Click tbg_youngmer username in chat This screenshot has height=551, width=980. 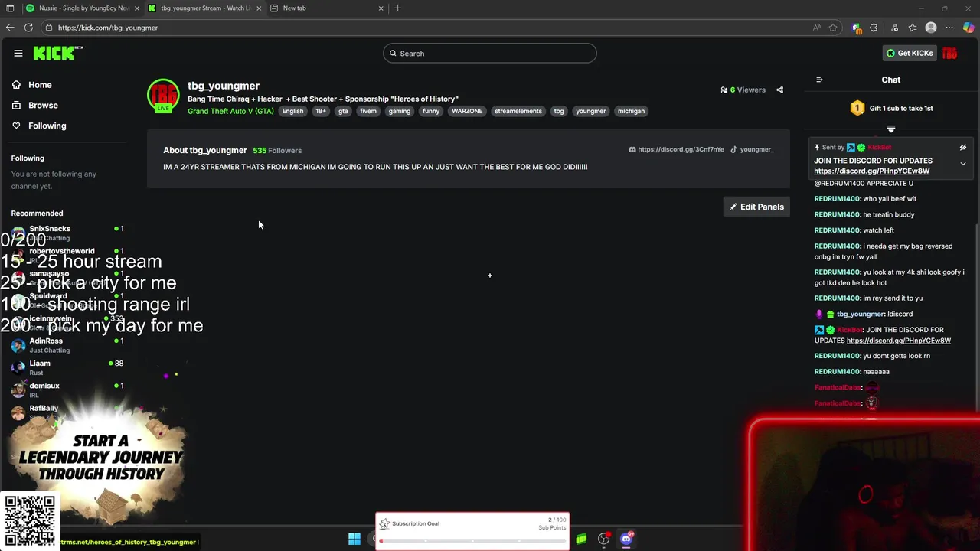[x=861, y=314]
